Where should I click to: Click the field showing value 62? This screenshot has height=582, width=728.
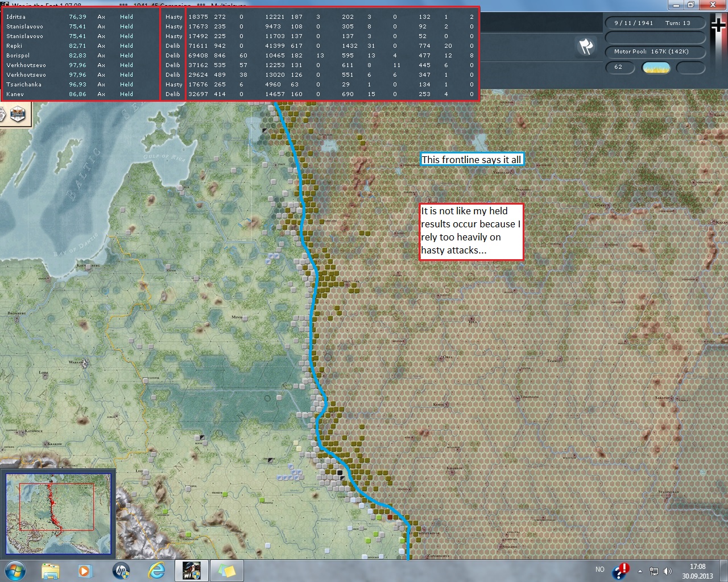click(621, 68)
